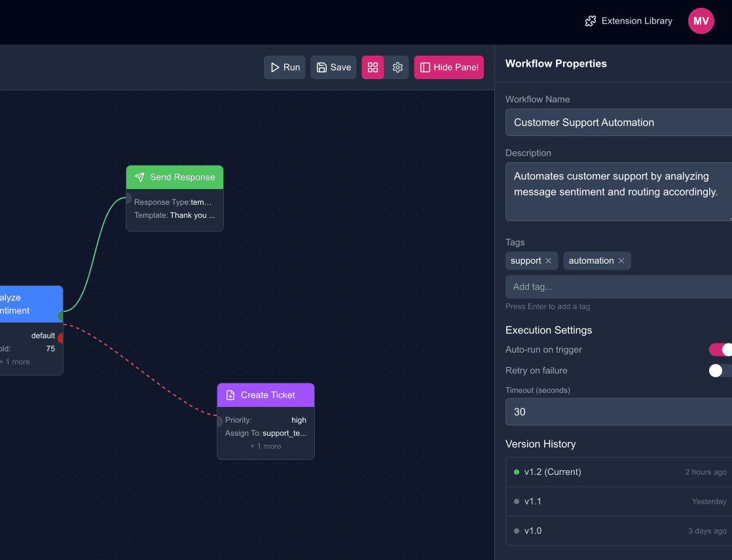Click the document icon in Create Ticket header
Viewport: 732px width, 560px height.
(x=230, y=394)
